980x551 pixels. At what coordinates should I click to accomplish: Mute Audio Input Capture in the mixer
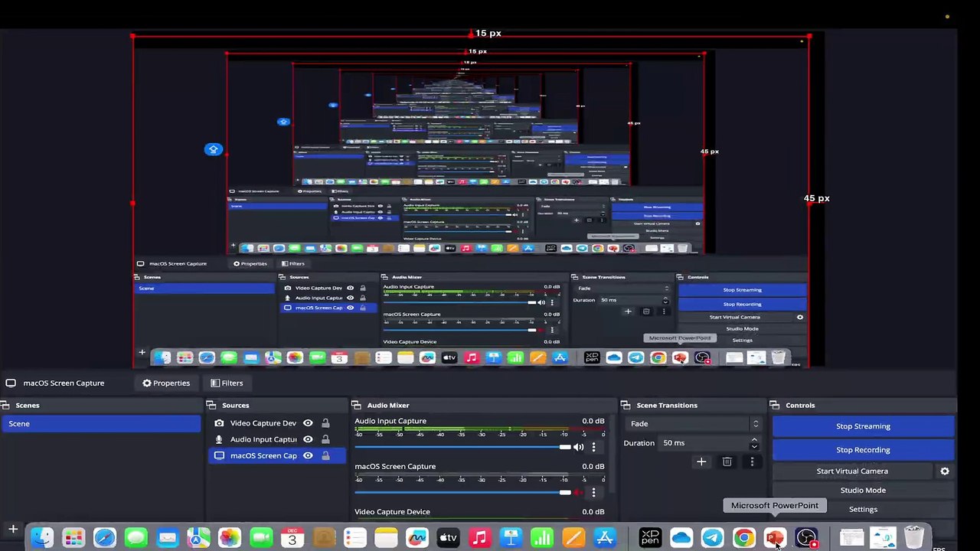579,447
